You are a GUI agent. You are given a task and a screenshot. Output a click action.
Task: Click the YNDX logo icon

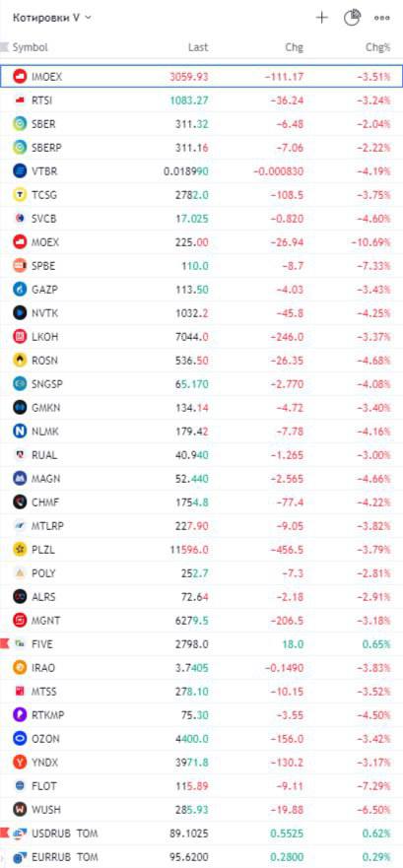(x=20, y=763)
